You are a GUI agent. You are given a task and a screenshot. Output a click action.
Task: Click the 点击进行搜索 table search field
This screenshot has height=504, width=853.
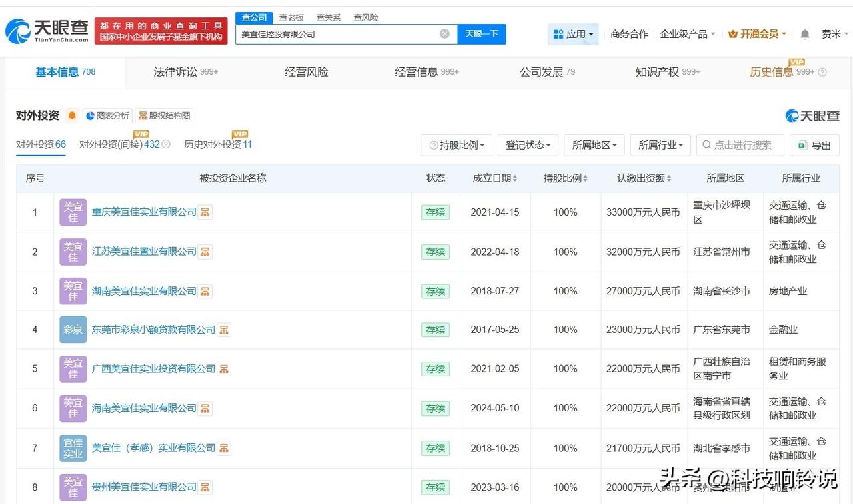[x=742, y=145]
